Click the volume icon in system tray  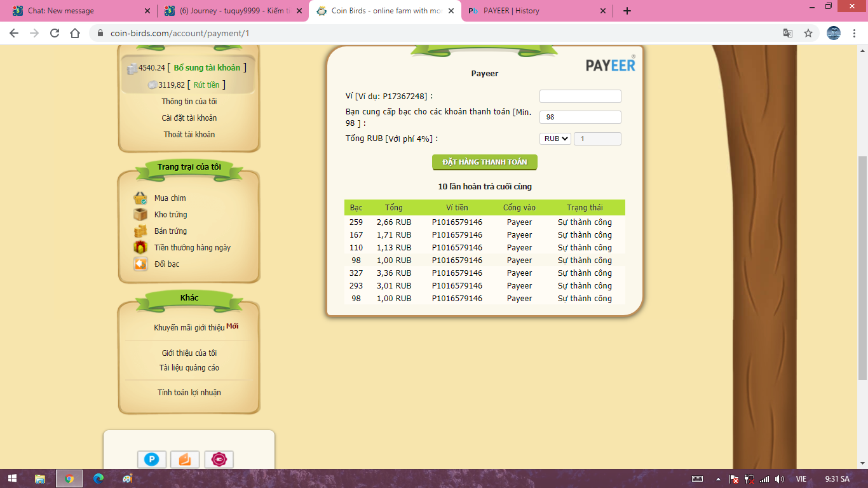(x=780, y=479)
